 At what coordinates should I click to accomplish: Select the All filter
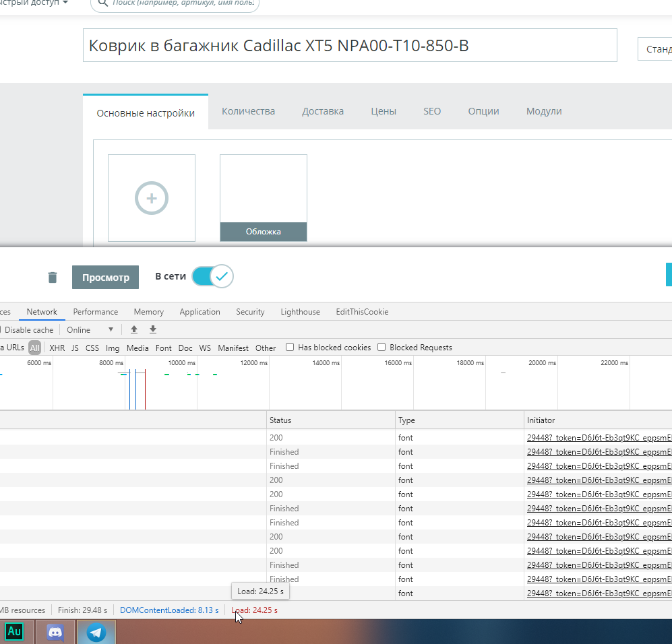(x=35, y=348)
